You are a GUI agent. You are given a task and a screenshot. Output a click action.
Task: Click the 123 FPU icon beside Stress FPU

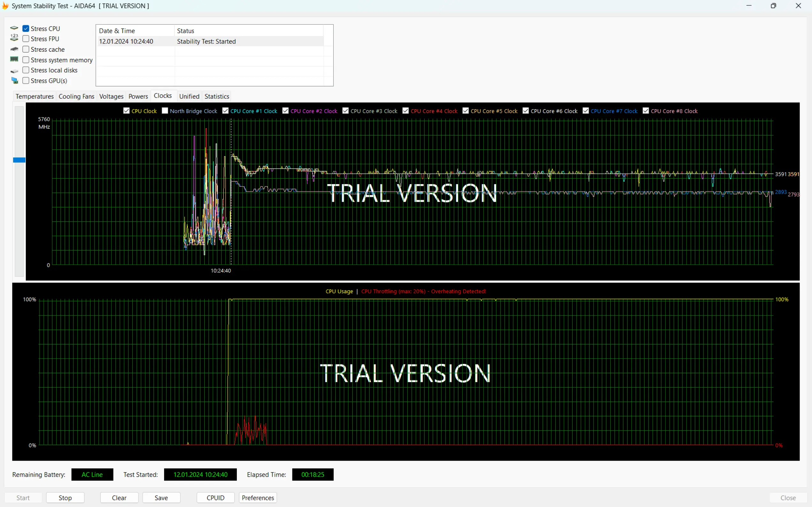point(14,38)
